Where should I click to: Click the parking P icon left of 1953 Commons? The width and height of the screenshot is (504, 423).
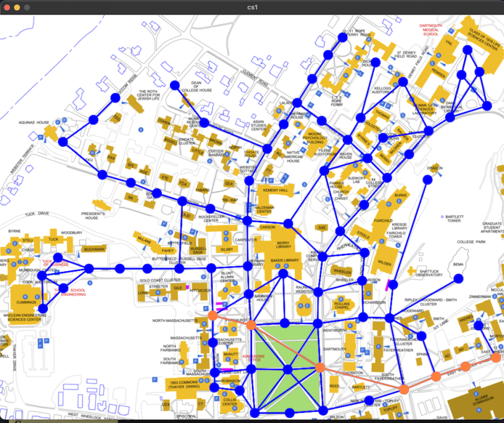(x=154, y=379)
